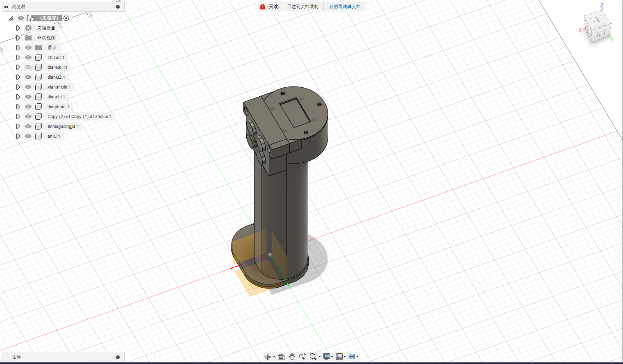This screenshot has width=623, height=364.
Task: Expand the dianlu2:1 component
Action: tap(18, 77)
